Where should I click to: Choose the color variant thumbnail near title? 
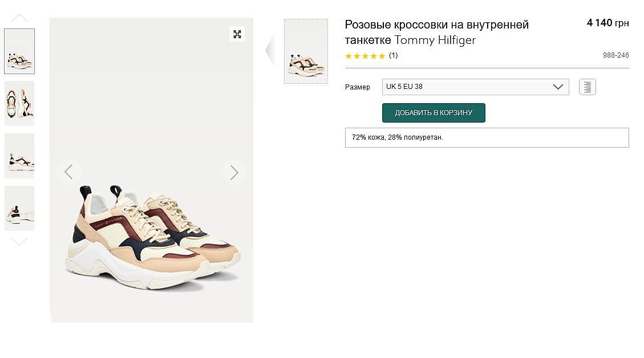pyautogui.click(x=306, y=51)
